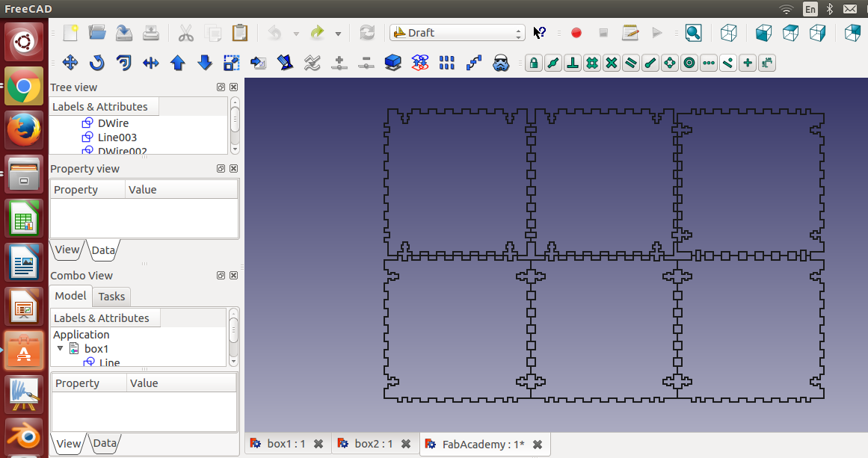Select the Clone stormtrooper icon
Image resolution: width=868 pixels, height=458 pixels.
(501, 63)
